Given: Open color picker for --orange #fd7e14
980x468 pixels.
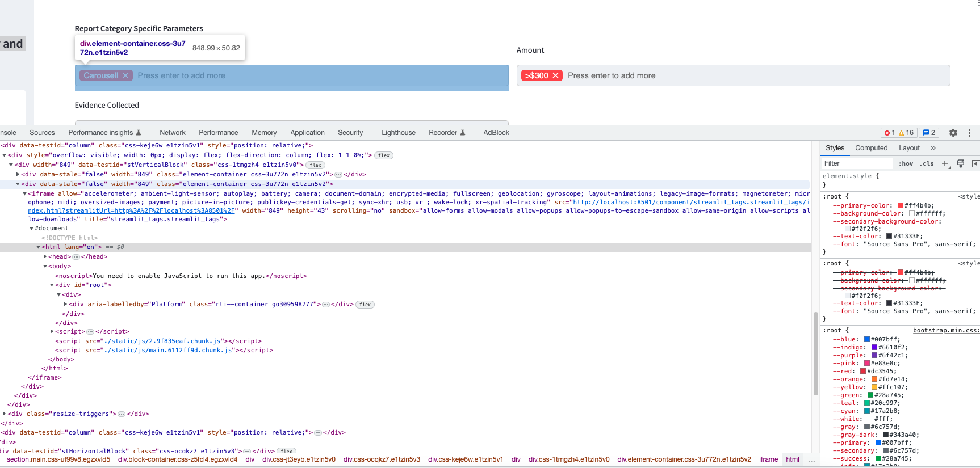Looking at the screenshot, I should tap(874, 380).
